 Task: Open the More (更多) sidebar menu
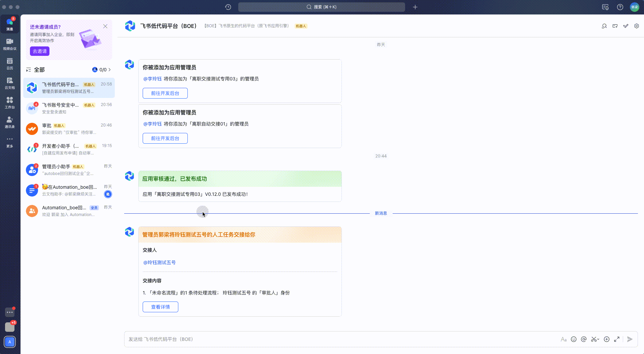click(x=10, y=142)
